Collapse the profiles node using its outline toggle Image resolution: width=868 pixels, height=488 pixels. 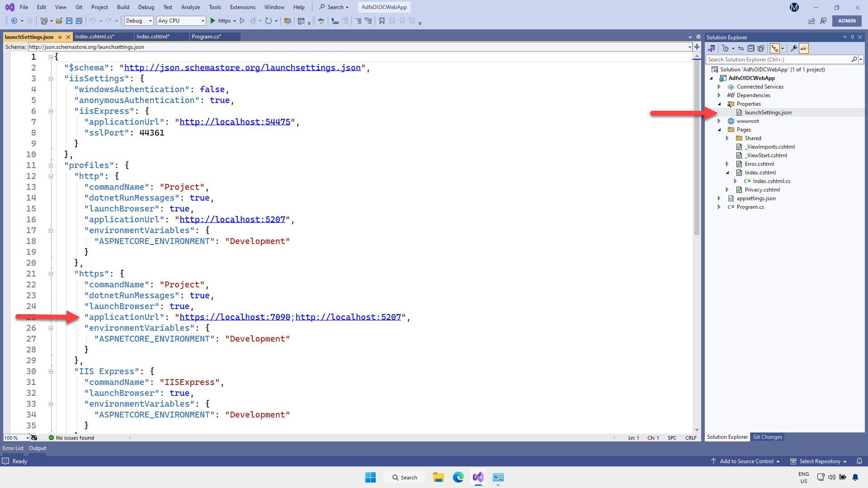tap(51, 165)
